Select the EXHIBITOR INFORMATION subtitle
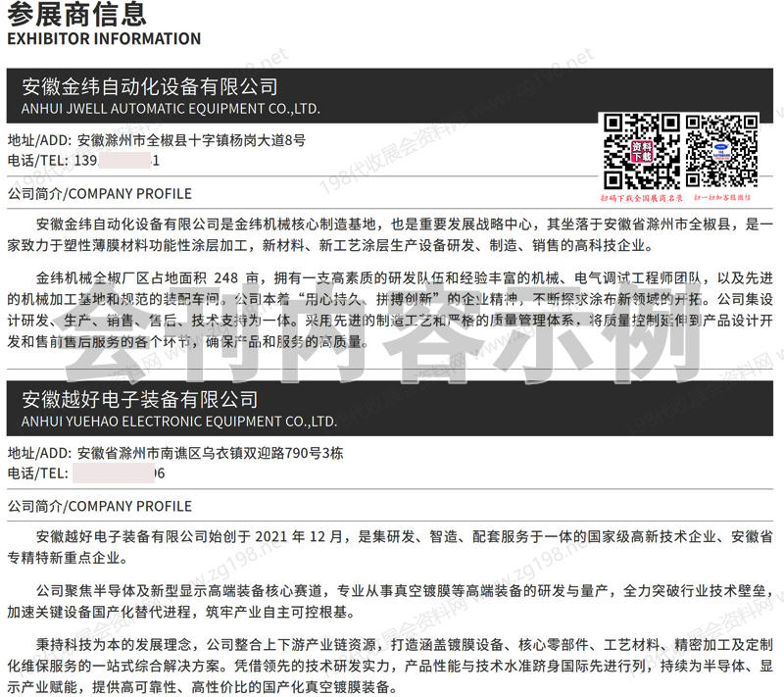Screen dimensions: 784x697 104,39
